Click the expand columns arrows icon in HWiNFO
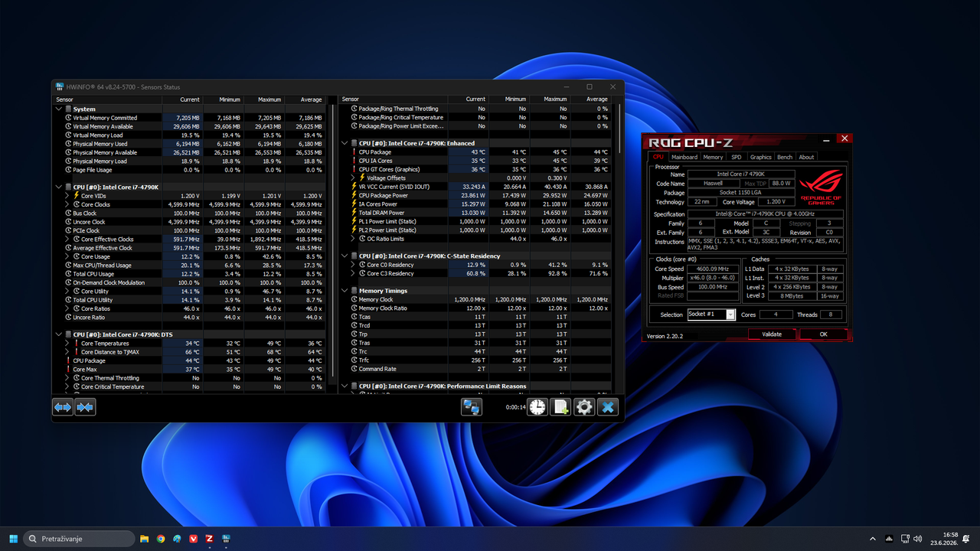This screenshot has height=551, width=980. tap(63, 407)
